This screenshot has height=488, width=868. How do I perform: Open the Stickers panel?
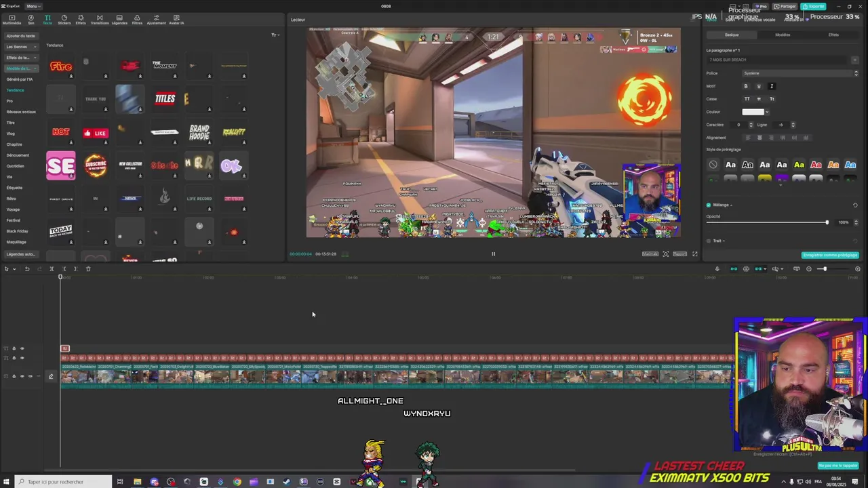point(64,20)
